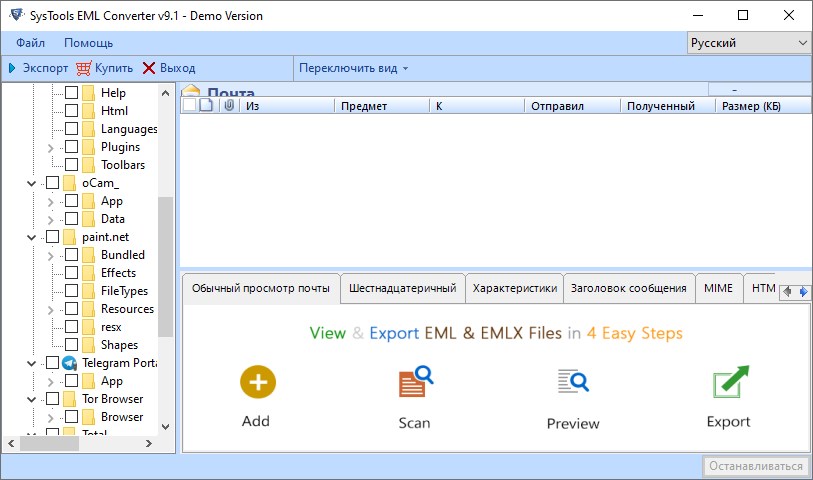Click the shopping cart Buy icon
This screenshot has width=813, height=480.
pyautogui.click(x=83, y=68)
